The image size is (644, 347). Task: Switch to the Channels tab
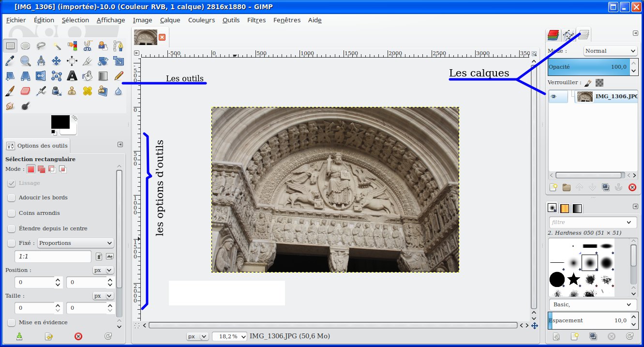click(553, 34)
